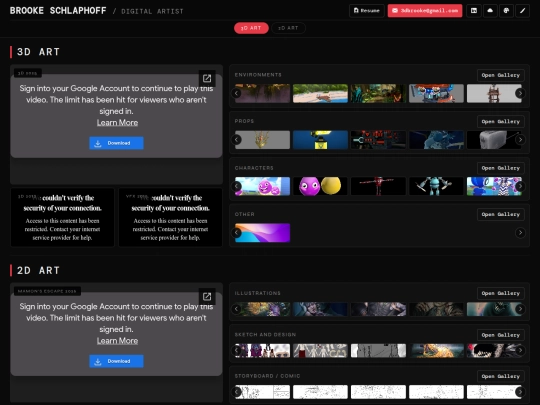The image size is (540, 405).
Task: Open the purple and yellow blobs thumbnail
Action: click(x=320, y=186)
